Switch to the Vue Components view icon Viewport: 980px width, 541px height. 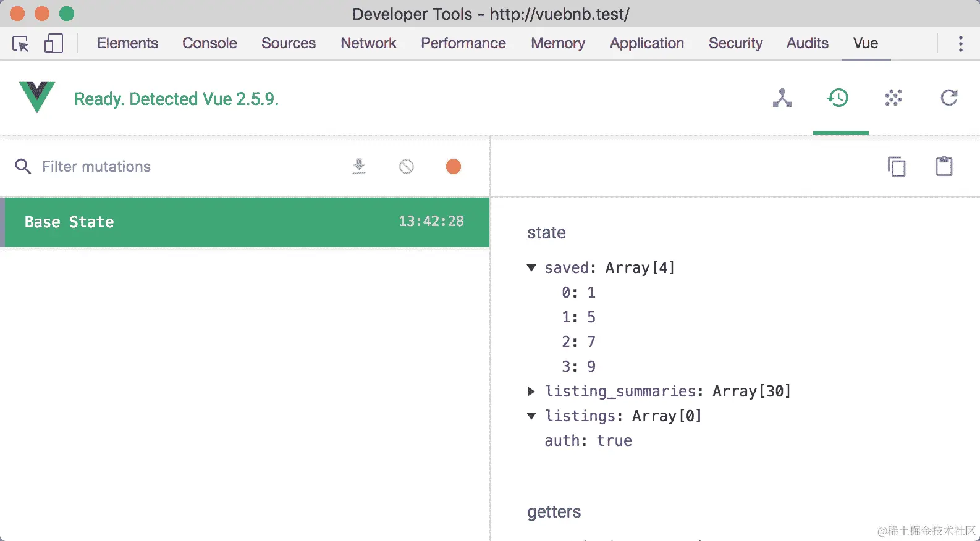click(782, 98)
